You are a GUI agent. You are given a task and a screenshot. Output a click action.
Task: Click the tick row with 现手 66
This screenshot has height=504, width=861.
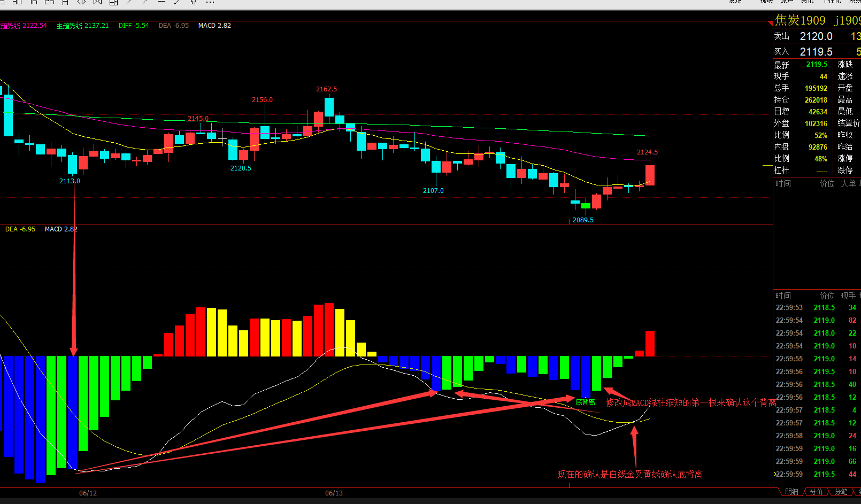click(817, 462)
